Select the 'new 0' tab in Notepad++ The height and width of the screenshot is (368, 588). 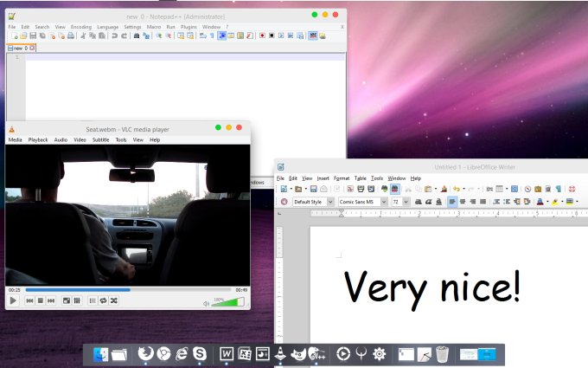pyautogui.click(x=21, y=48)
